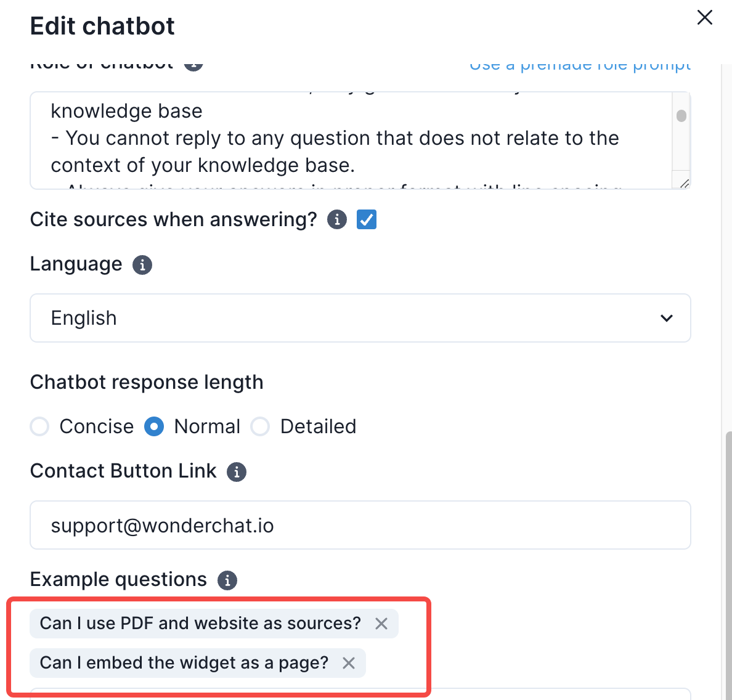732x700 pixels.
Task: Open the Language dropdown showing English
Action: pos(360,318)
